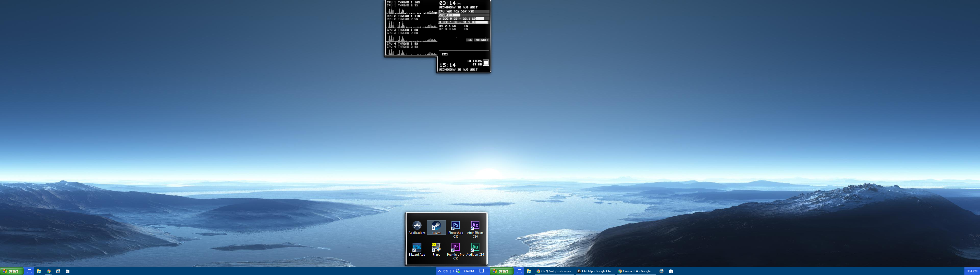Click the INTERNET label in system widget
Viewport: 980px width, 275px height.
click(x=481, y=40)
